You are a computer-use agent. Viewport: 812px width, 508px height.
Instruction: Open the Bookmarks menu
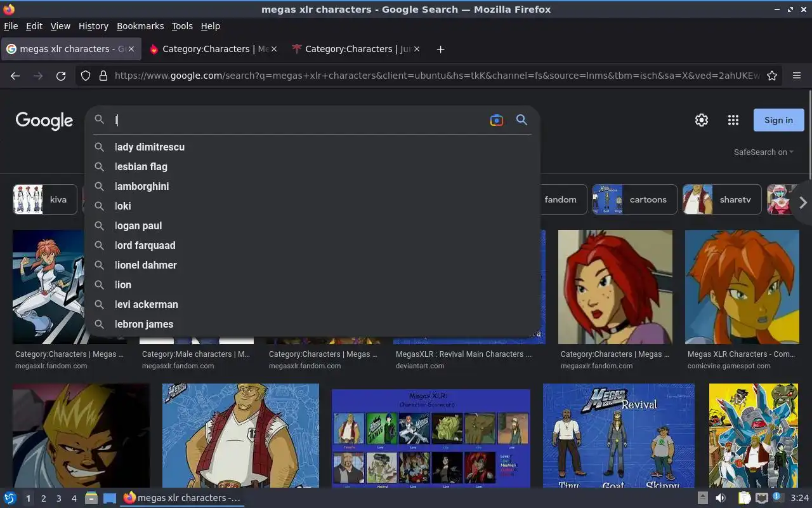pos(140,26)
